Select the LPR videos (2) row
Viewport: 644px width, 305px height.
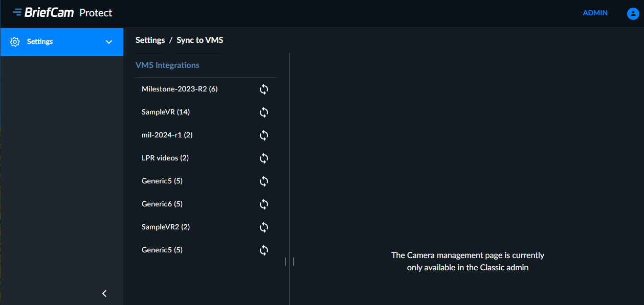pyautogui.click(x=206, y=158)
